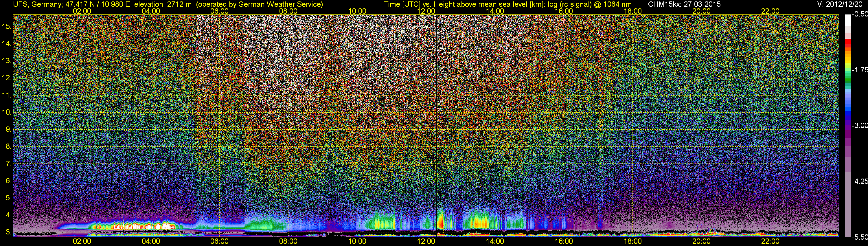
Task: Select the "operated by German Weather Service" text
Action: 260,4
